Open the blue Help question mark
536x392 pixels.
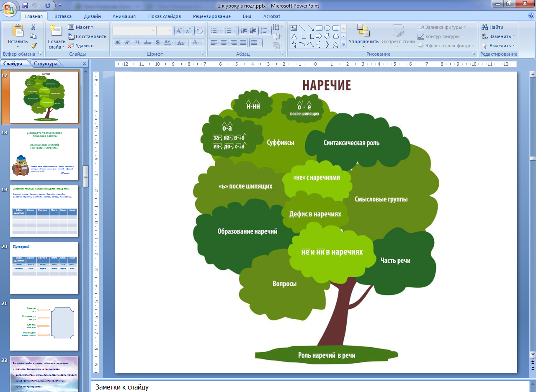[531, 16]
